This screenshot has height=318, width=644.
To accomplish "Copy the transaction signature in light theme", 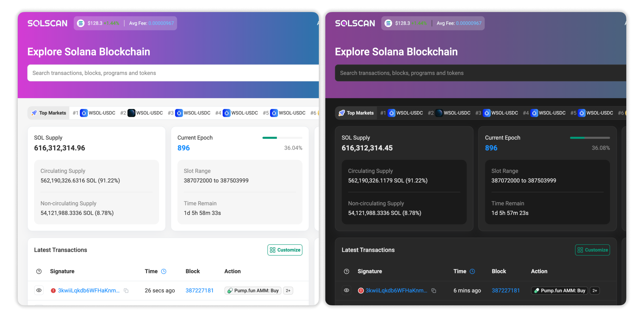I will [x=126, y=291].
